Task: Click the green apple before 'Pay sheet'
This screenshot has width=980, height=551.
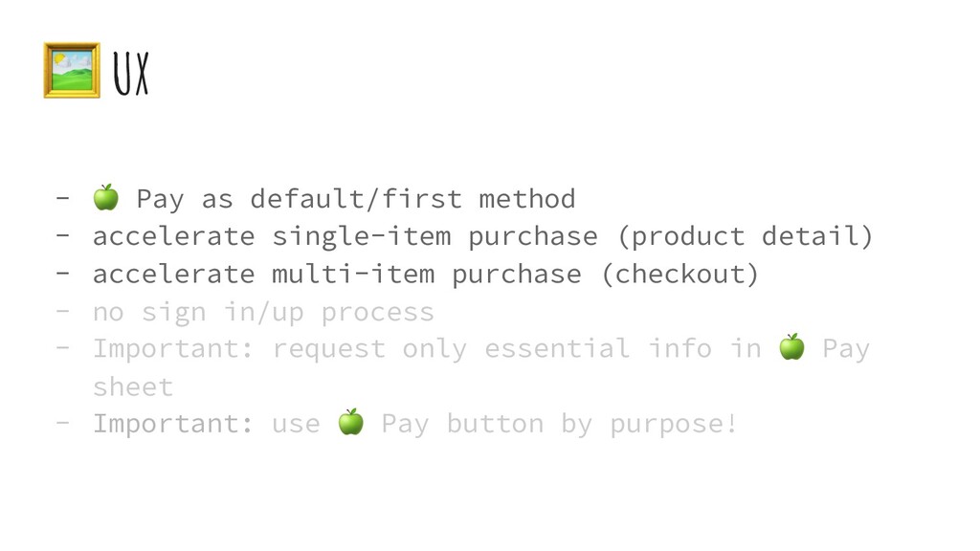Action: coord(791,346)
